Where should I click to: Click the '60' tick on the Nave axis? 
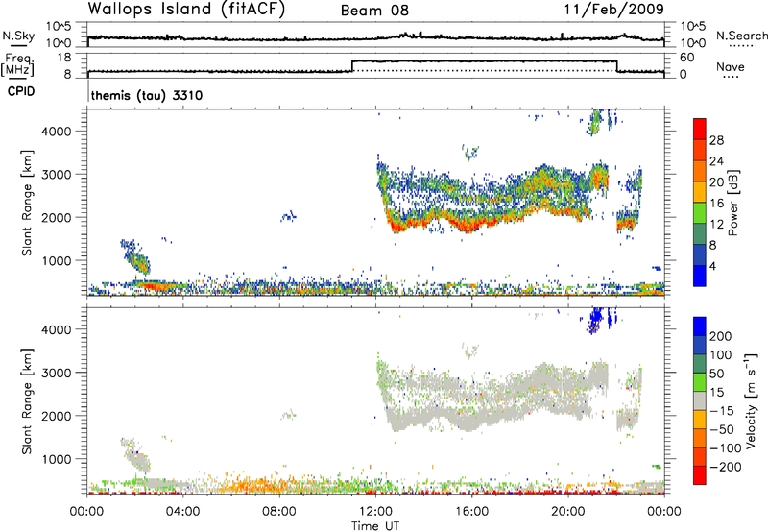coord(687,58)
